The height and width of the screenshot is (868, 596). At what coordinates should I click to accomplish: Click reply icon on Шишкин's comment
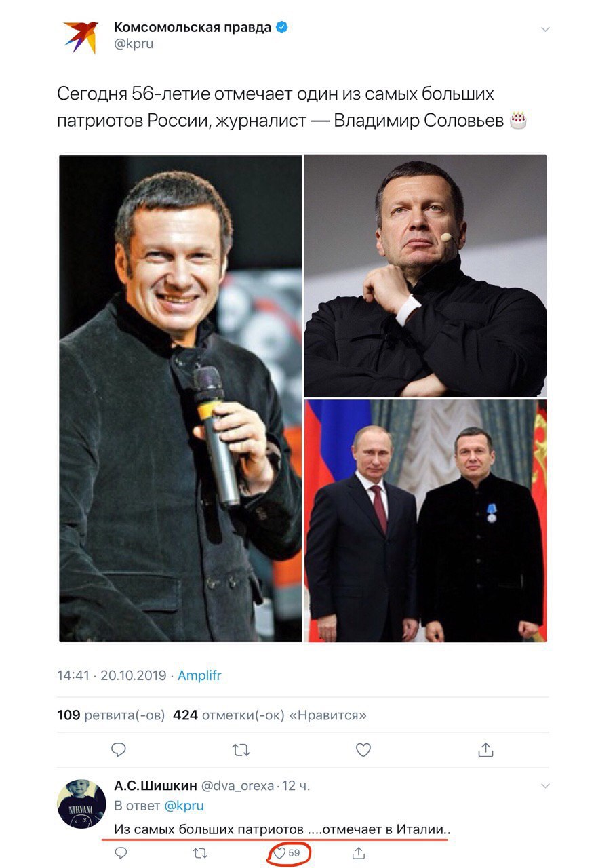(x=121, y=852)
